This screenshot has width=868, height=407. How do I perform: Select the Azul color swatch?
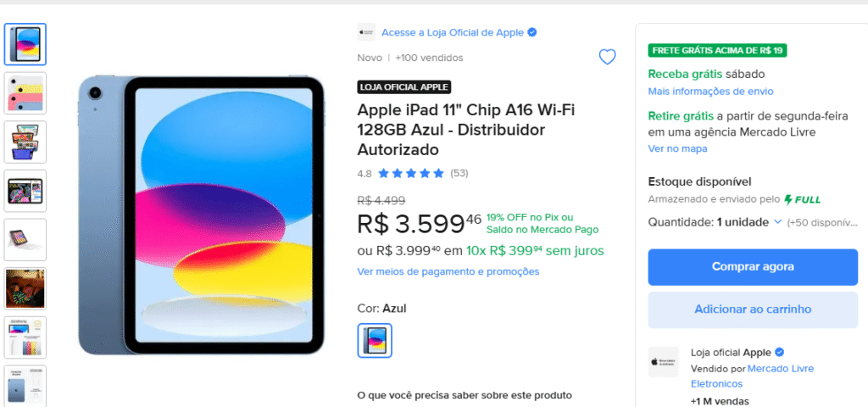tap(375, 341)
